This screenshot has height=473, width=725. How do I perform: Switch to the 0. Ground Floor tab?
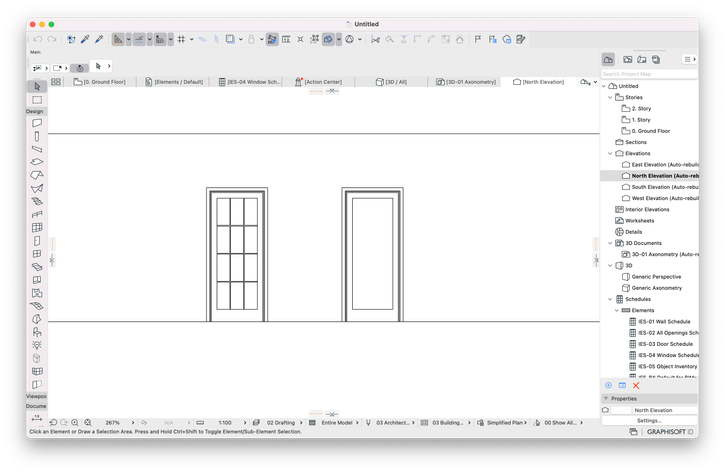click(100, 82)
